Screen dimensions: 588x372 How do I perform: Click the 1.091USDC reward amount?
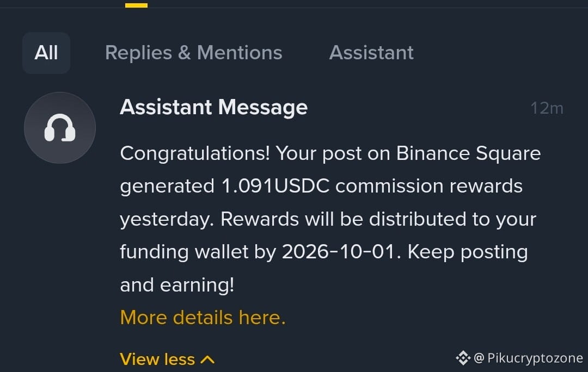pos(275,186)
